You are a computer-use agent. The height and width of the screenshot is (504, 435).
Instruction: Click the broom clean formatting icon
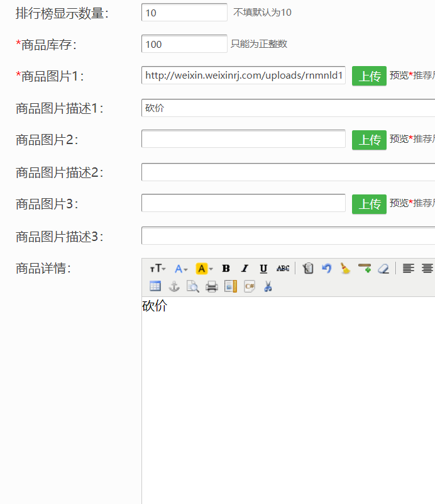[346, 268]
